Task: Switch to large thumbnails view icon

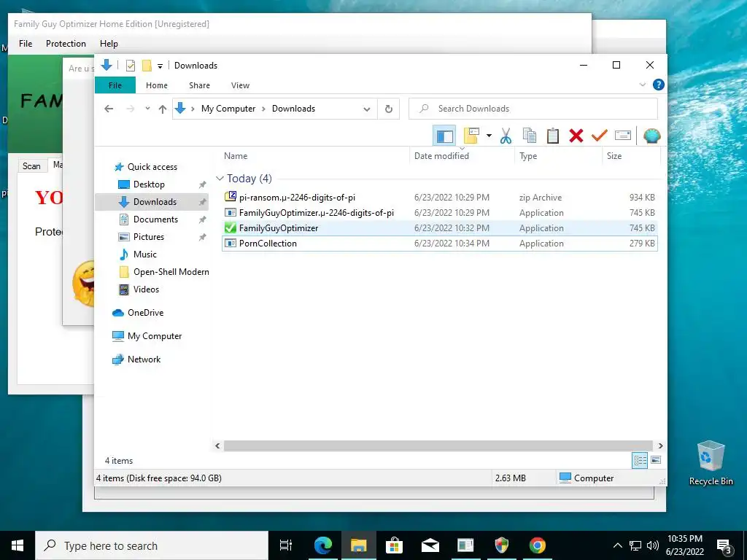Action: click(656, 460)
